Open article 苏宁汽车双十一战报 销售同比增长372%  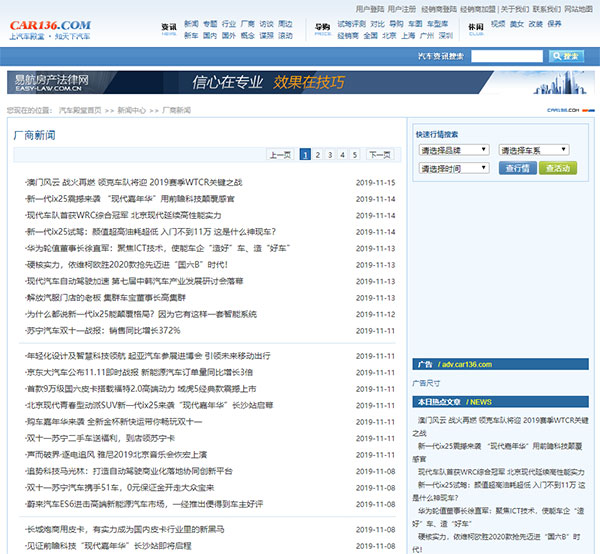pyautogui.click(x=103, y=331)
